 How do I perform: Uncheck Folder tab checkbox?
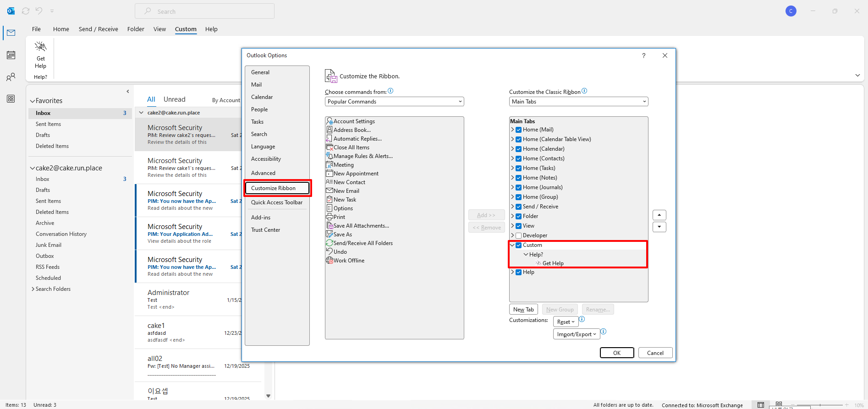[518, 216]
